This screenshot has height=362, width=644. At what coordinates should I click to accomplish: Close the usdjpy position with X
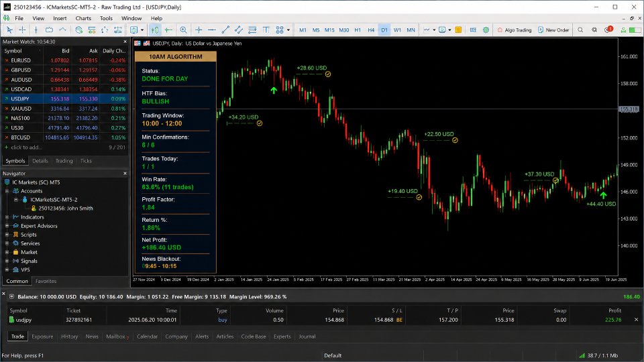coord(636,320)
